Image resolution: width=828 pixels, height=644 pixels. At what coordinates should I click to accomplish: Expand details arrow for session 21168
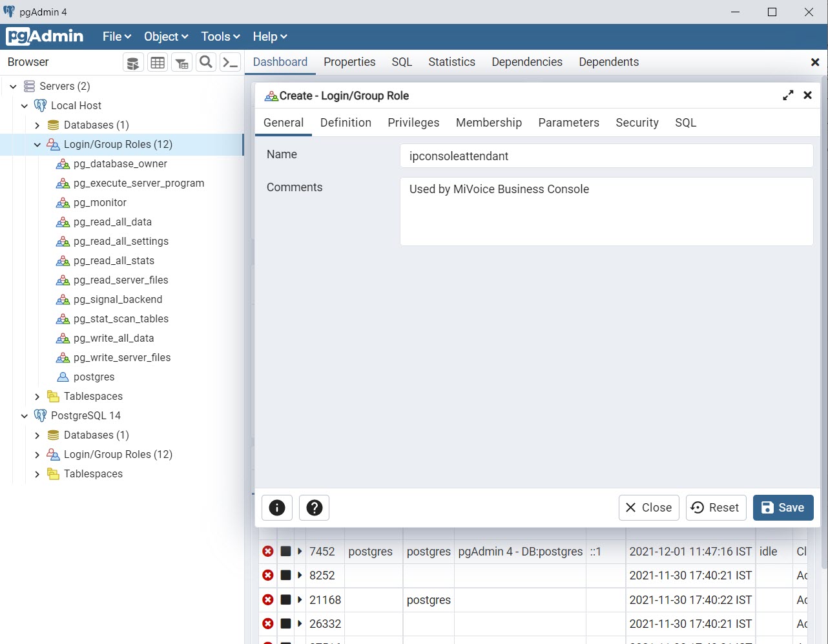pos(299,599)
